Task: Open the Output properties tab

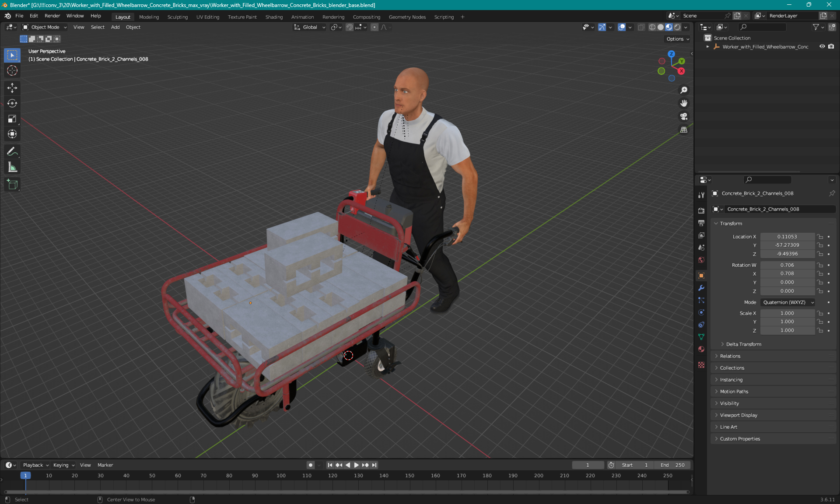Action: [701, 223]
